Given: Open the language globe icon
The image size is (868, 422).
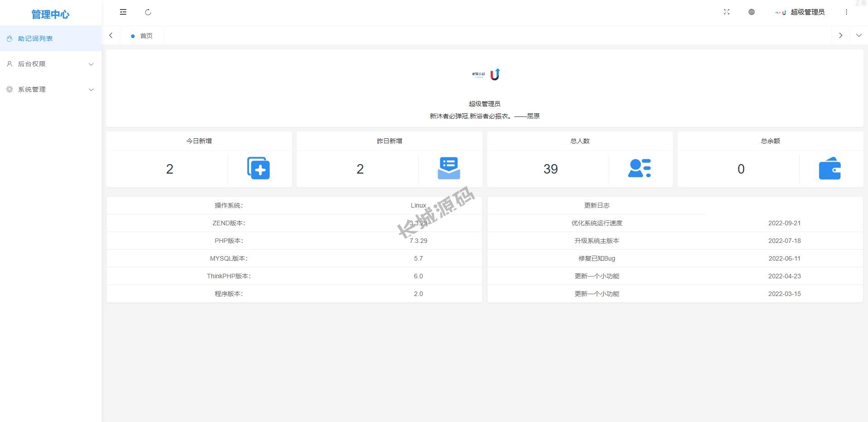Looking at the screenshot, I should (751, 12).
